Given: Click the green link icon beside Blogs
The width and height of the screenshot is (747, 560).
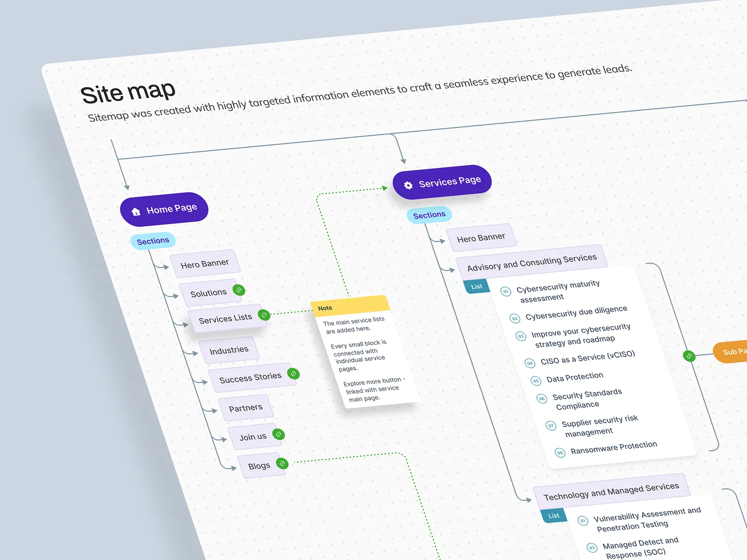Looking at the screenshot, I should coord(282,463).
